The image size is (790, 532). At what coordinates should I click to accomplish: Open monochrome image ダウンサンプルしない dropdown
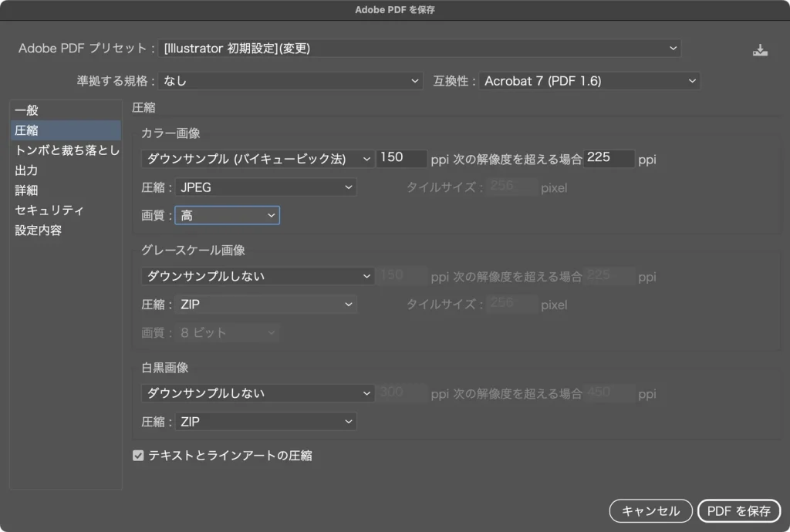coord(258,392)
